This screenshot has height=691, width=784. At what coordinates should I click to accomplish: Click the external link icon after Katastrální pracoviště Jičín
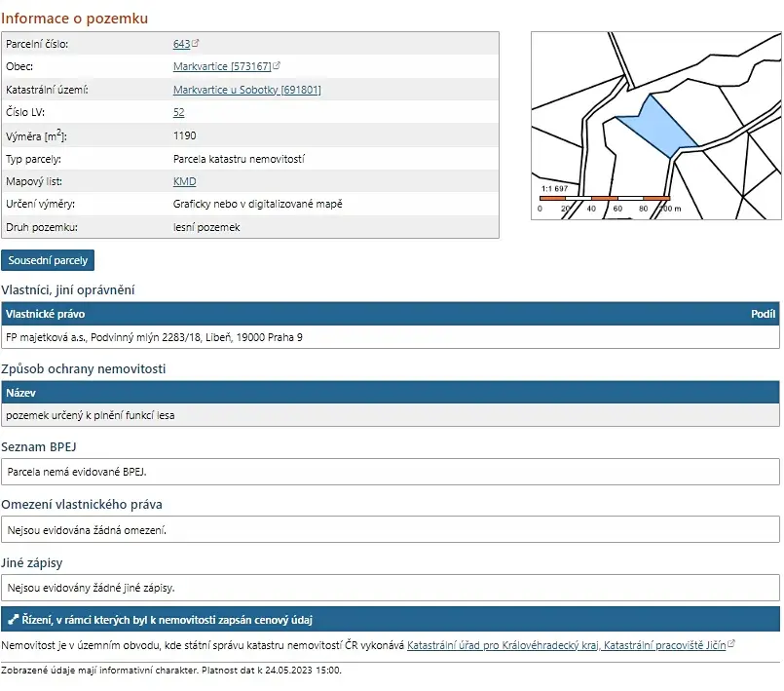pyautogui.click(x=731, y=645)
